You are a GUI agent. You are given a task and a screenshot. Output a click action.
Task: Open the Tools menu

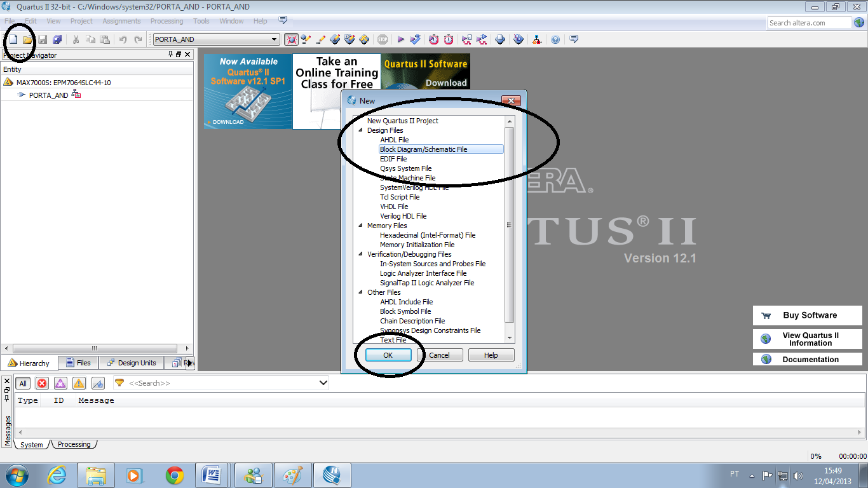[x=201, y=21]
